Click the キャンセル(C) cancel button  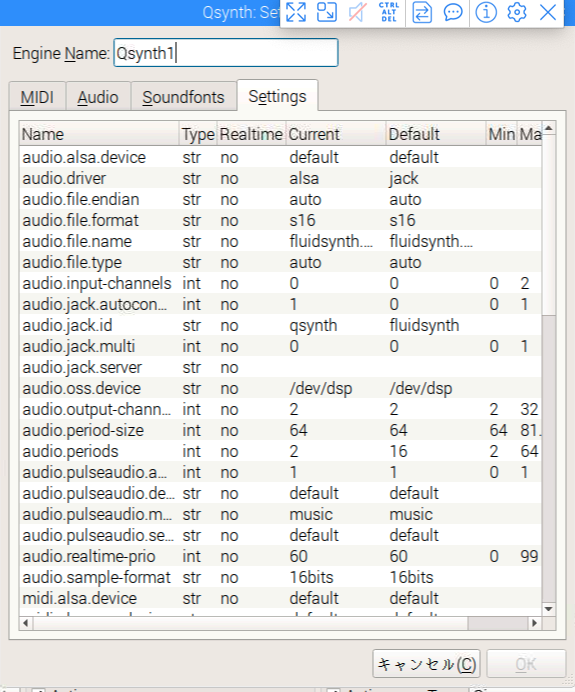427,664
